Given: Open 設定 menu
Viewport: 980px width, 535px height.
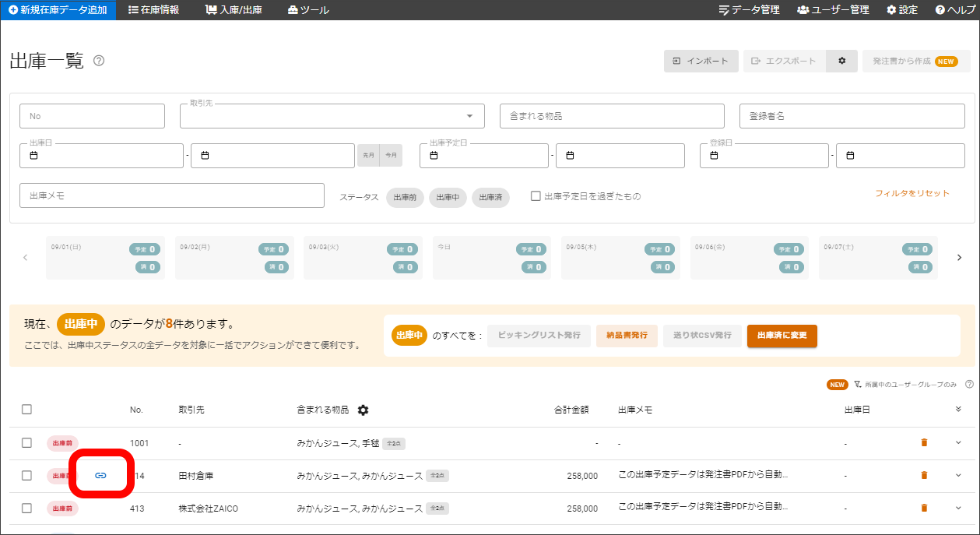Looking at the screenshot, I should [902, 10].
